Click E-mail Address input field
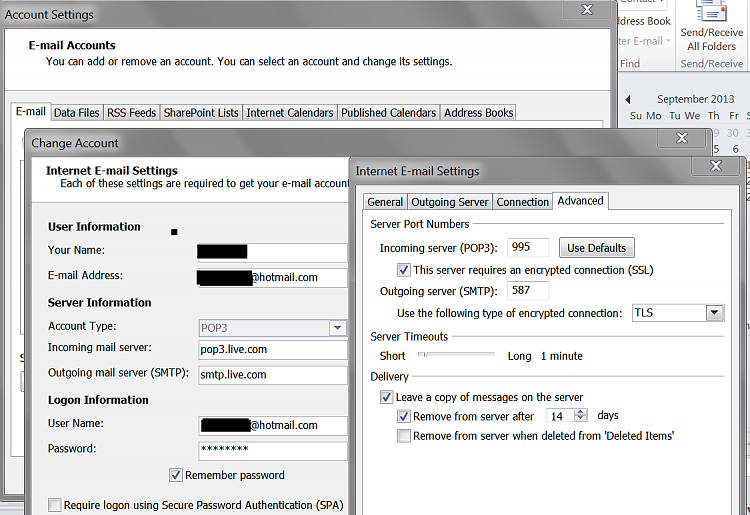 point(273,277)
